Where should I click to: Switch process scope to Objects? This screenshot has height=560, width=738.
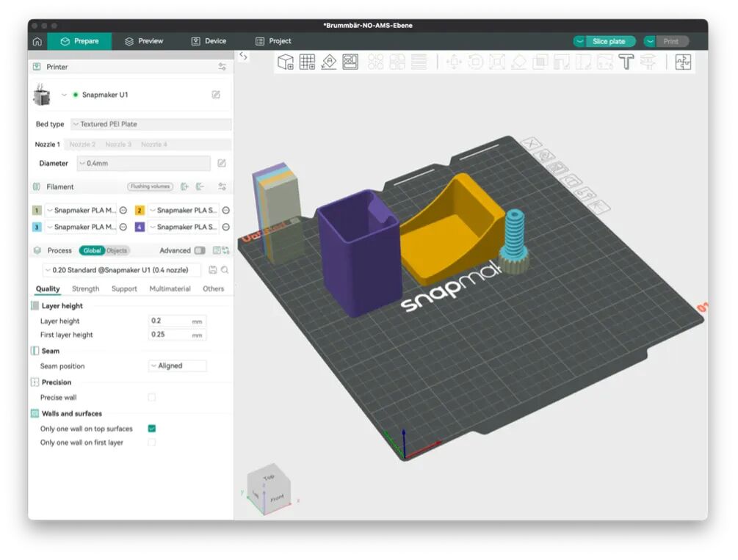[x=117, y=251]
